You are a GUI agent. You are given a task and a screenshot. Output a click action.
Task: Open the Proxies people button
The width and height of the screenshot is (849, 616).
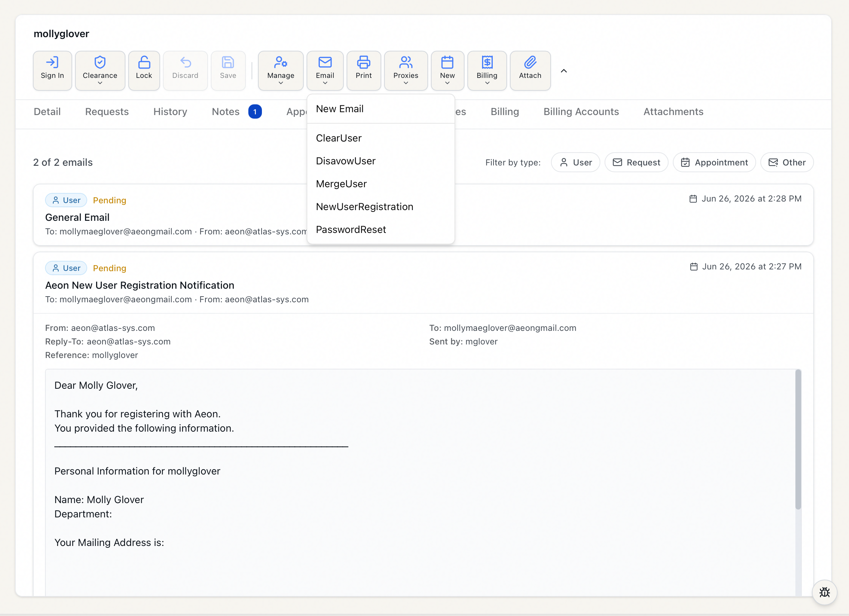(406, 70)
